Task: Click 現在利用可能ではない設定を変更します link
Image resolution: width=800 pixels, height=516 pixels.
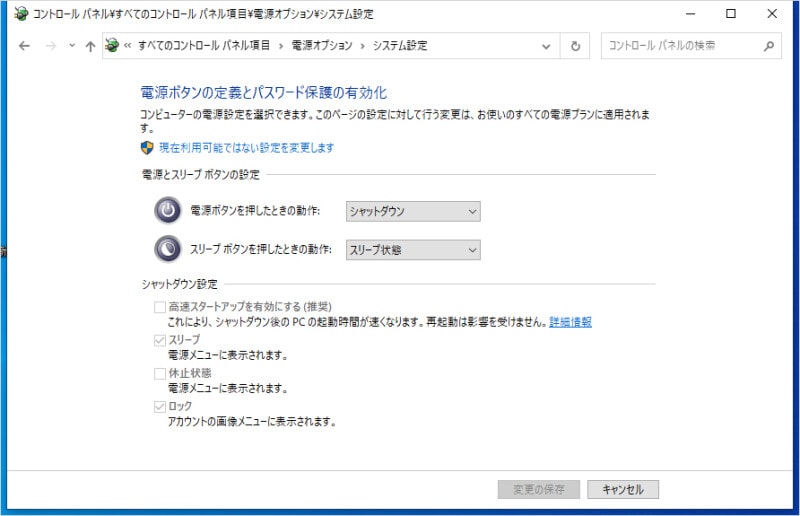Action: point(246,148)
